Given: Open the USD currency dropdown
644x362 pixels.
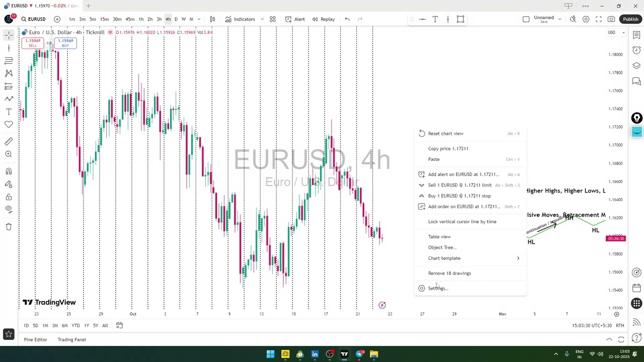Looking at the screenshot, I should pos(616,33).
